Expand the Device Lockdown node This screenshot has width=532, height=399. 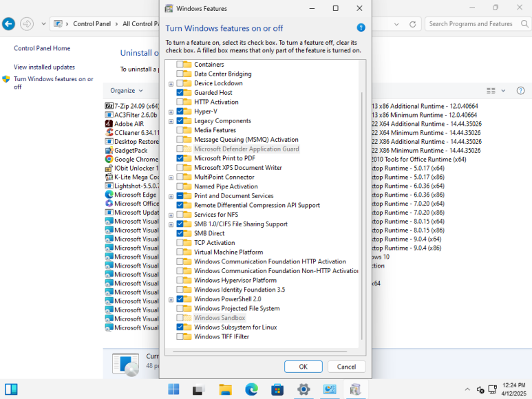(x=171, y=84)
